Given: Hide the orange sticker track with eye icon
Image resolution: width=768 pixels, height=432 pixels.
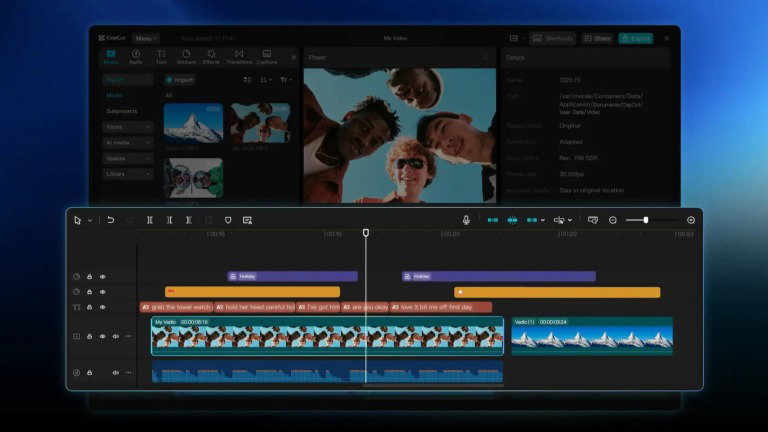Looking at the screenshot, I should pyautogui.click(x=102, y=292).
